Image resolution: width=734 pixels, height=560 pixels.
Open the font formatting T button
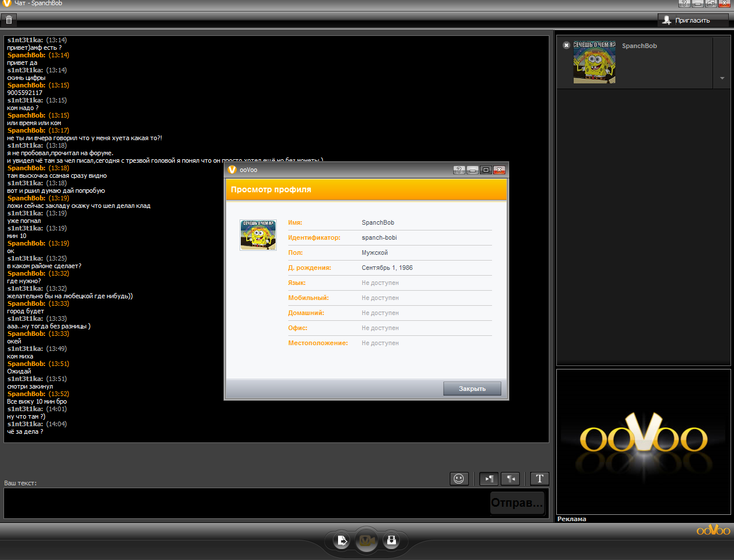tap(540, 478)
